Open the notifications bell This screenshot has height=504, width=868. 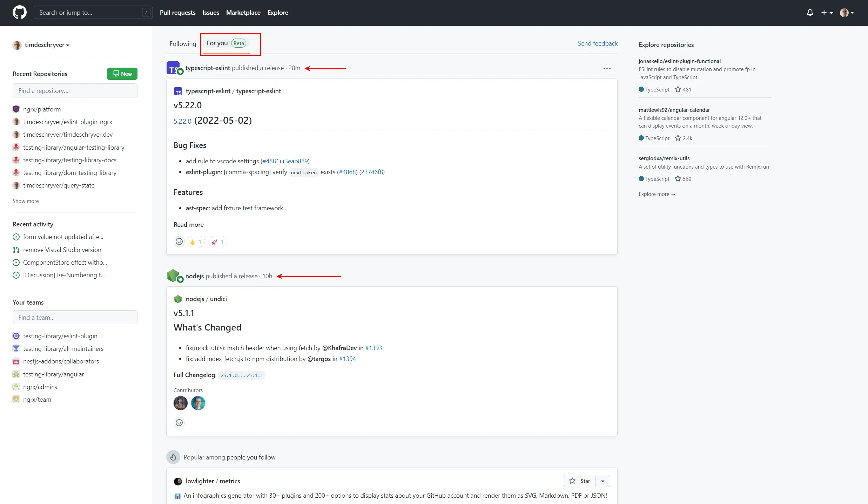810,13
